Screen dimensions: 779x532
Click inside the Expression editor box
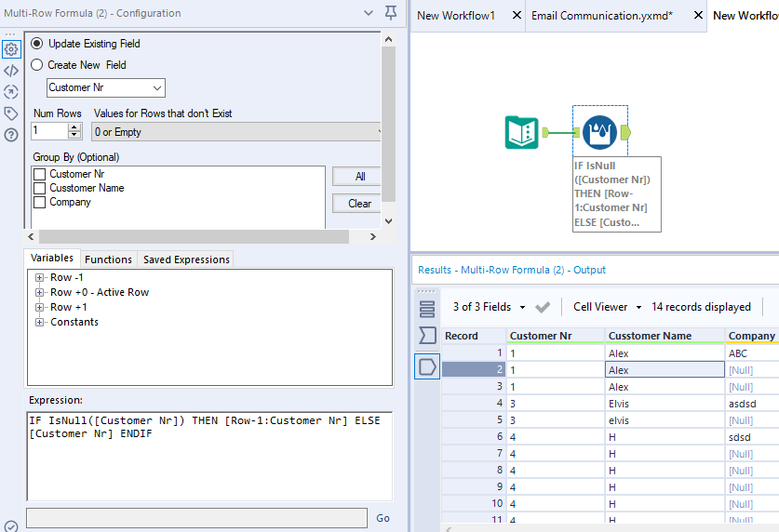point(208,456)
